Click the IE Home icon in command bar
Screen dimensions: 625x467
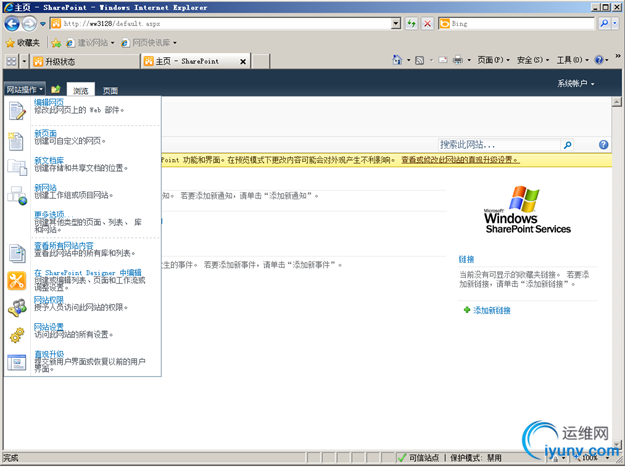pos(397,60)
